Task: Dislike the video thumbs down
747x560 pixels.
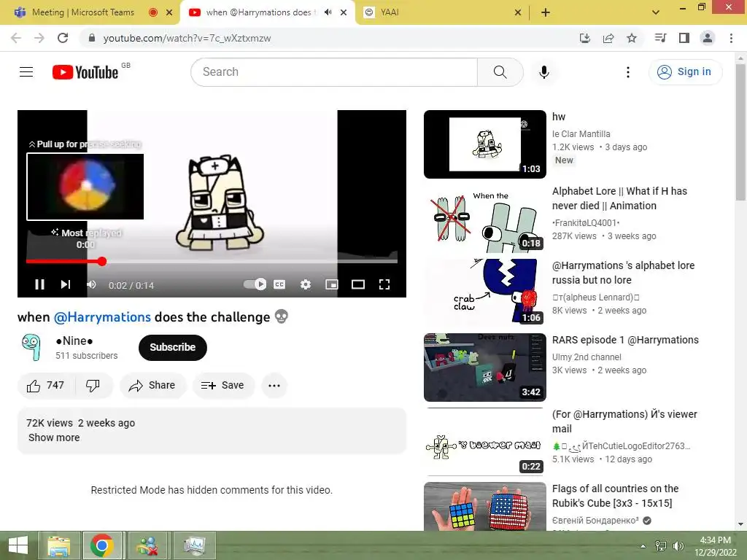Action: (93, 385)
